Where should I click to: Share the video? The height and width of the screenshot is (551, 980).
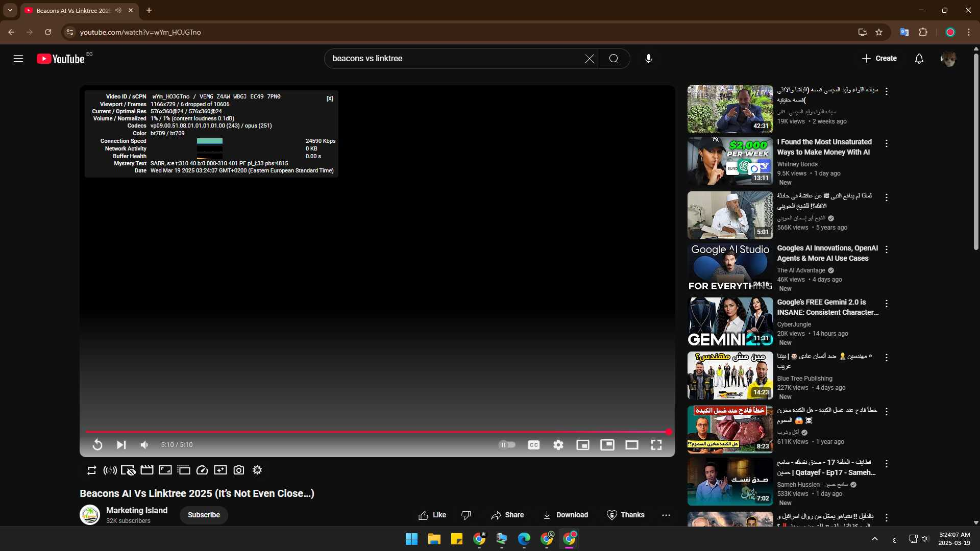(507, 515)
